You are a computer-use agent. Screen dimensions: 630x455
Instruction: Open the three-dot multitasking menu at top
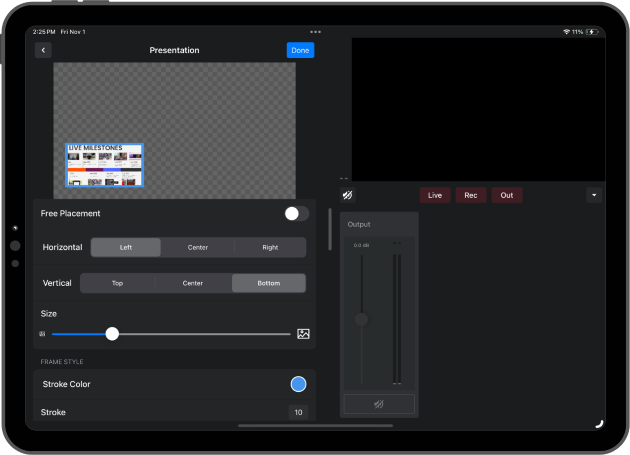316,32
